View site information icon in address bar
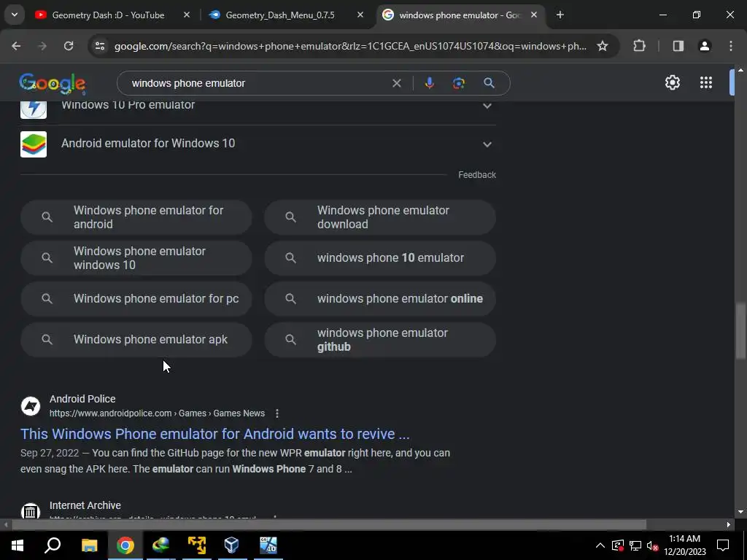Image resolution: width=747 pixels, height=560 pixels. tap(99, 46)
